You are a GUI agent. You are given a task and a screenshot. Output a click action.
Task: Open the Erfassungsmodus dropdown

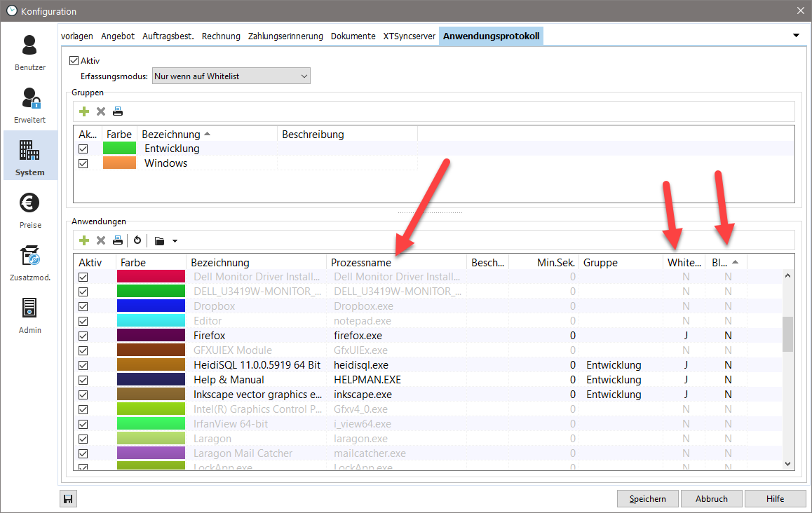pyautogui.click(x=231, y=76)
